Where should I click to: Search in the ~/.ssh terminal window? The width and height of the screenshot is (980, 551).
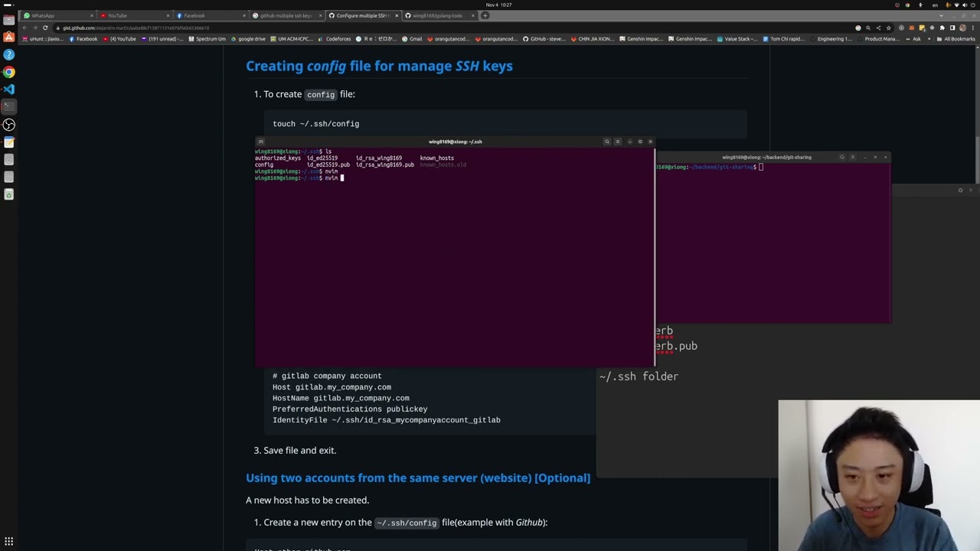pos(607,142)
